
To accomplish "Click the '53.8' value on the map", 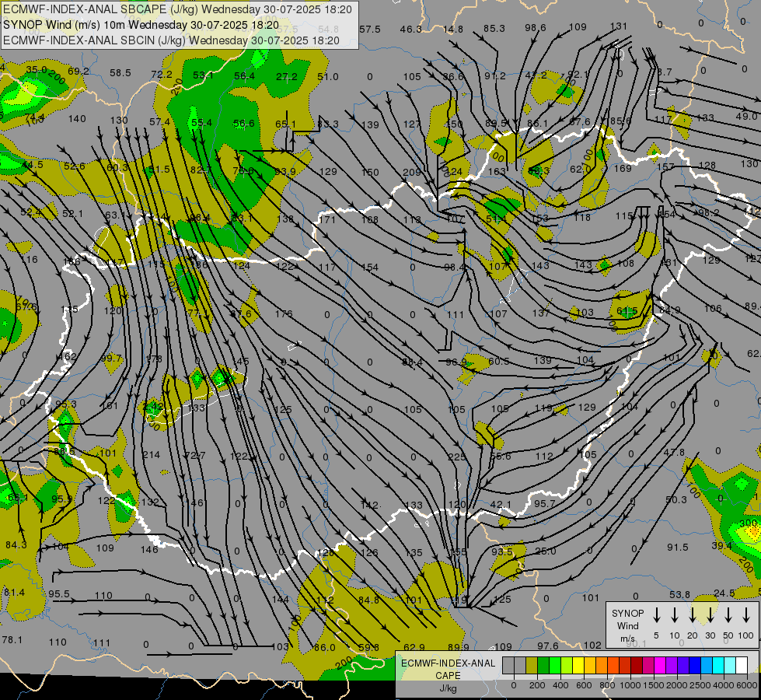I will 679,594.
